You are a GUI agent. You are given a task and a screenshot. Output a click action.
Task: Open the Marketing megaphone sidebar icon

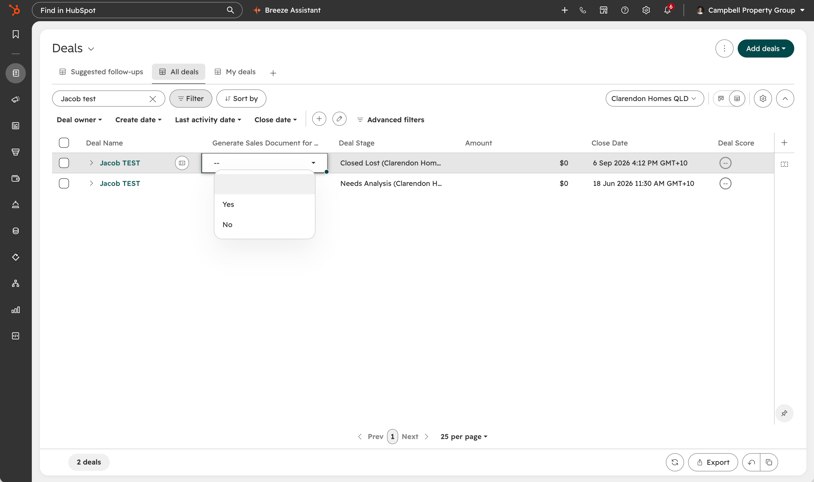(16, 99)
